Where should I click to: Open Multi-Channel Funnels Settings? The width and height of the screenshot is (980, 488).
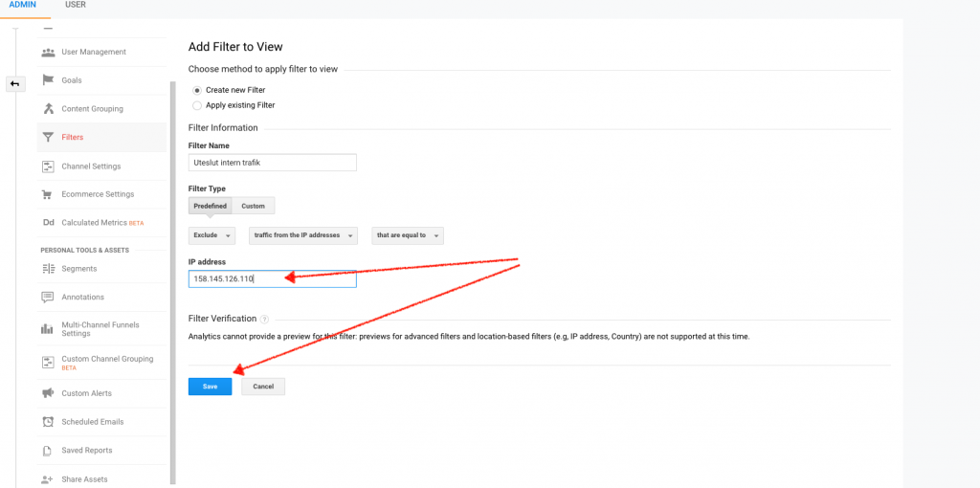coord(100,329)
